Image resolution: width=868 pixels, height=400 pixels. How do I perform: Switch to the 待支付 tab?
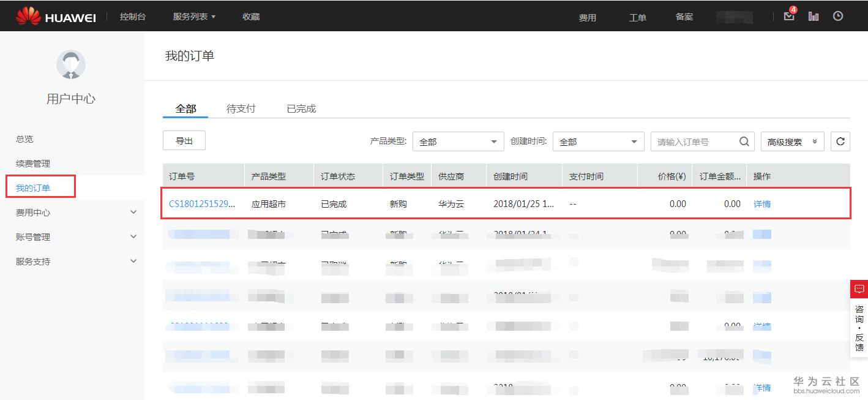point(241,108)
